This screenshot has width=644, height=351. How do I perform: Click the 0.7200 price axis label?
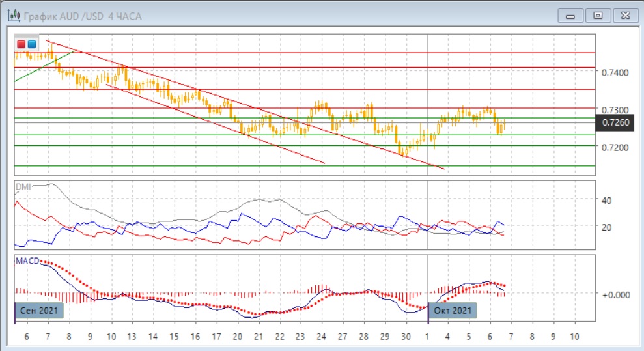click(x=615, y=148)
